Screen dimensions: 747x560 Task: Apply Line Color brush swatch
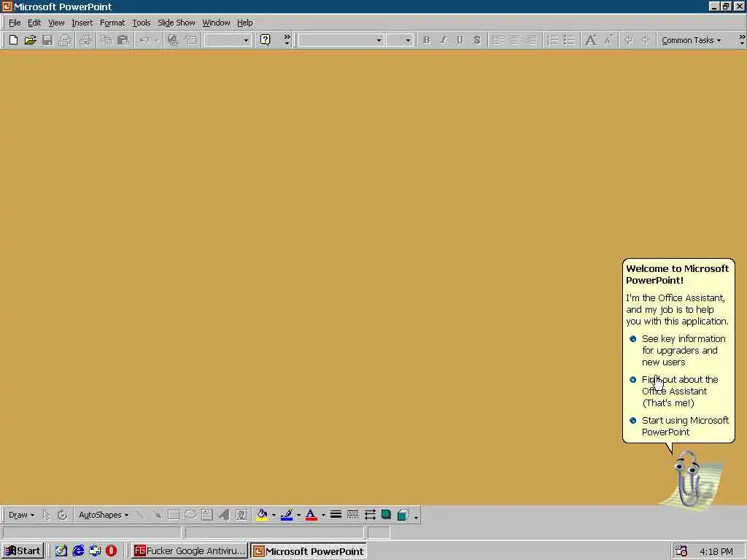[x=287, y=515]
